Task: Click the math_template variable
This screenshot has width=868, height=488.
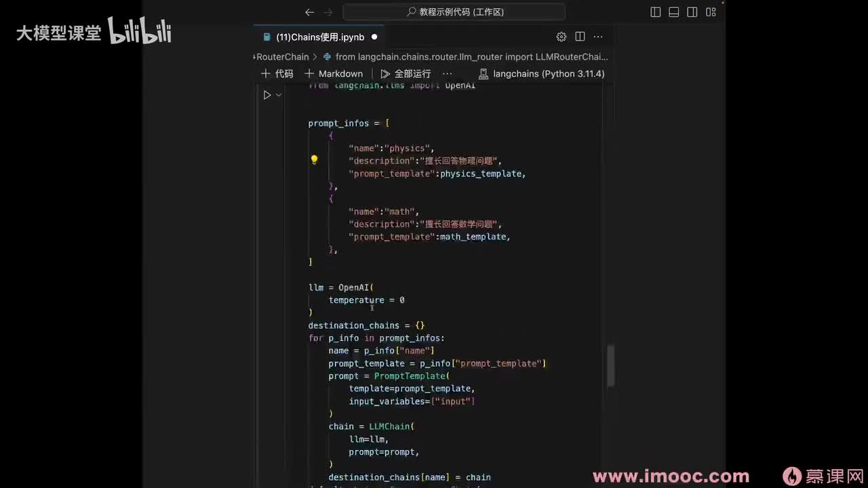Action: coord(473,237)
